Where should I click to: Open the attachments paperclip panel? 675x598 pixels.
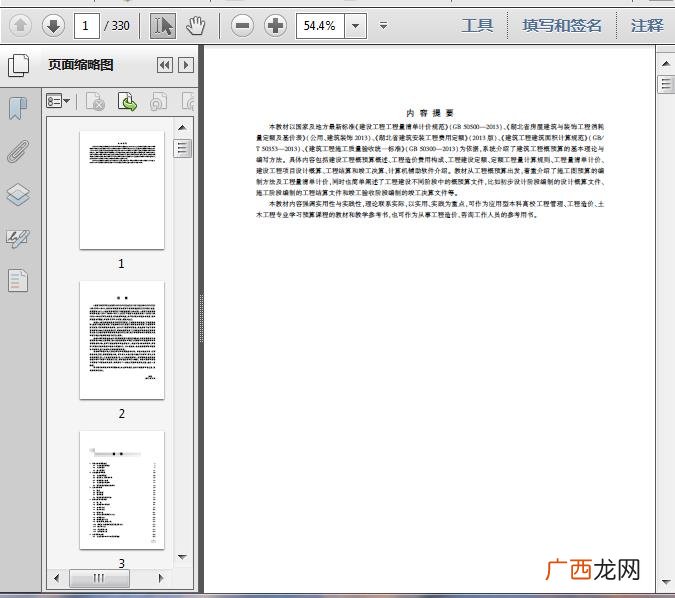pos(18,151)
